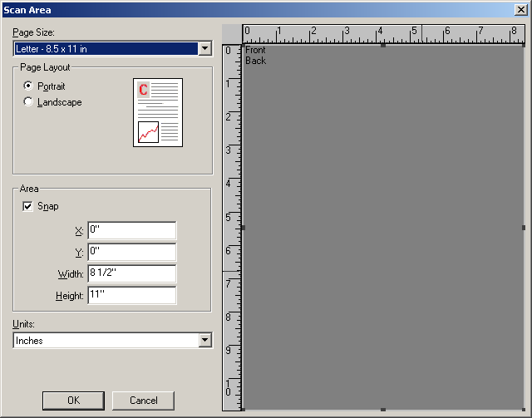Click the Height input field
Image resolution: width=532 pixels, height=418 pixels.
[x=132, y=295]
